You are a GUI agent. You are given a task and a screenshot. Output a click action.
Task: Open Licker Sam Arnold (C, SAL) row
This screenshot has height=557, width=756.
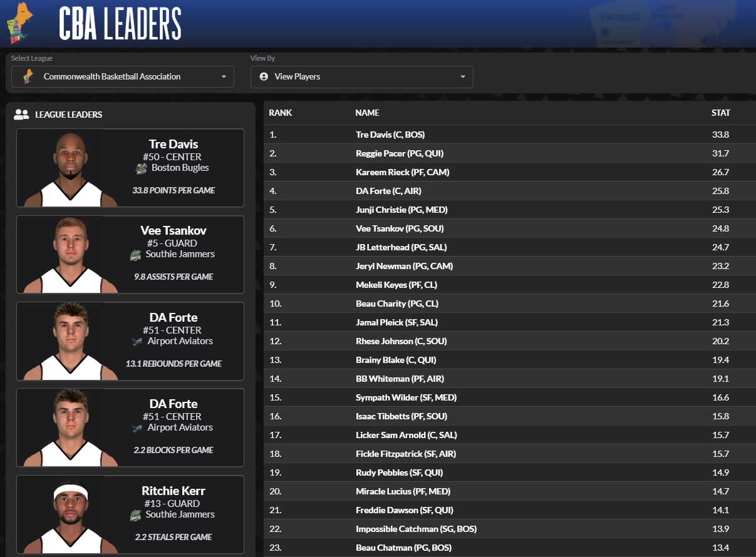tap(510, 435)
